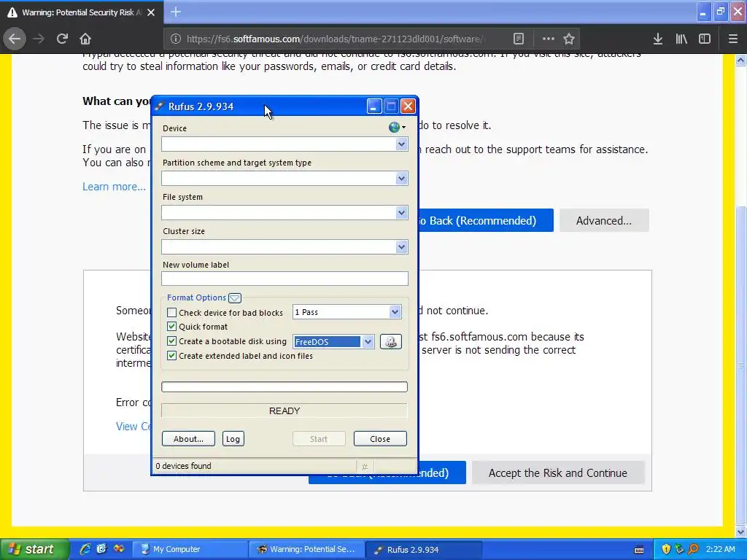
Task: Open Rufus language globe menu
Action: pos(396,127)
